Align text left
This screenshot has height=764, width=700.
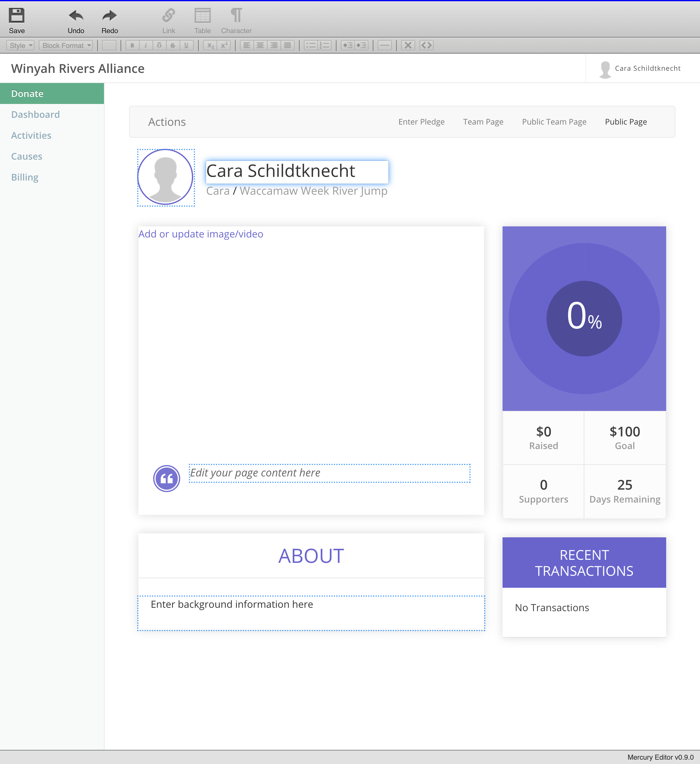(247, 46)
